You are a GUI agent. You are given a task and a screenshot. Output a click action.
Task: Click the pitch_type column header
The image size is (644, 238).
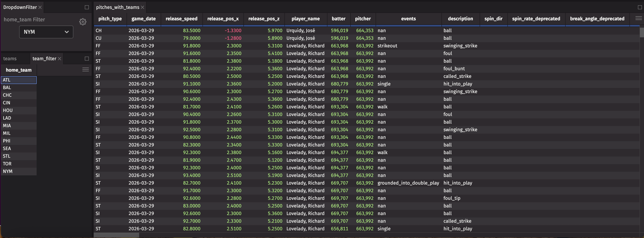click(x=110, y=19)
